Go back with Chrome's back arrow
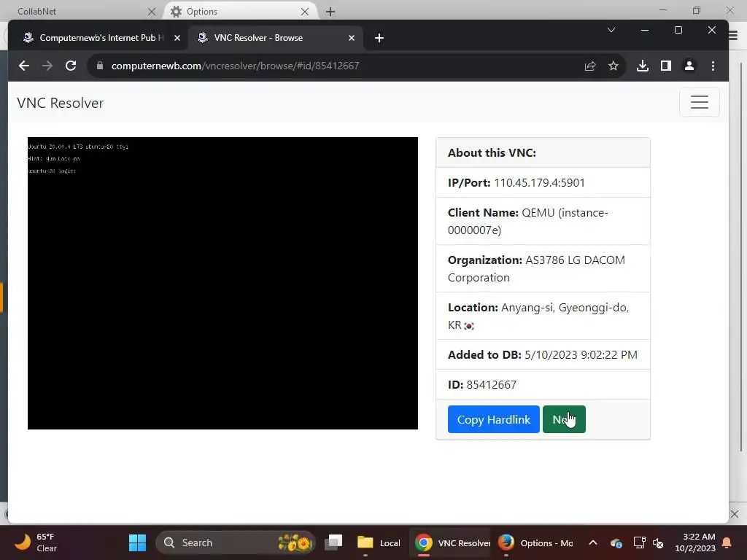This screenshot has height=560, width=747. click(x=24, y=66)
